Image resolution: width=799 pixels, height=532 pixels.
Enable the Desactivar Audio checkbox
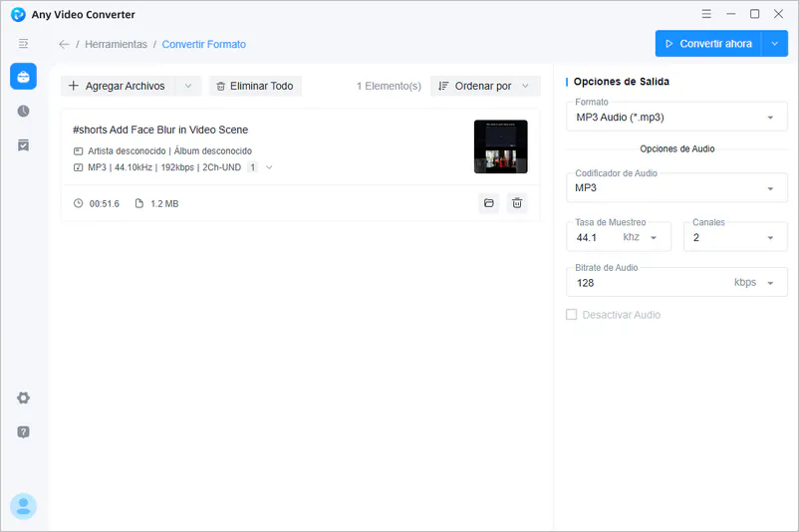point(572,315)
